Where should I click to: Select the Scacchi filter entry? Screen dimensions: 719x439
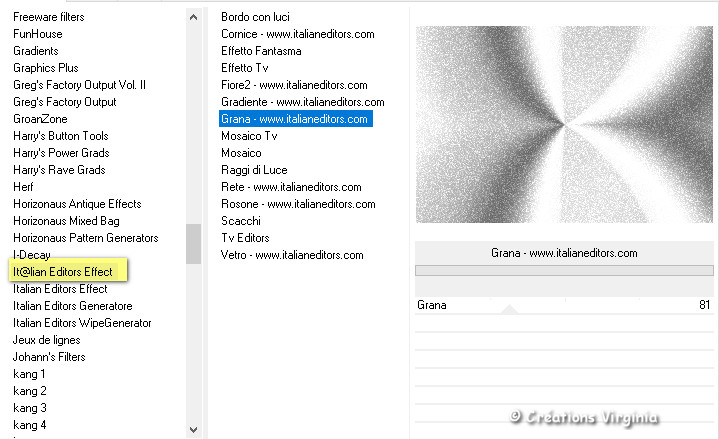(x=241, y=221)
